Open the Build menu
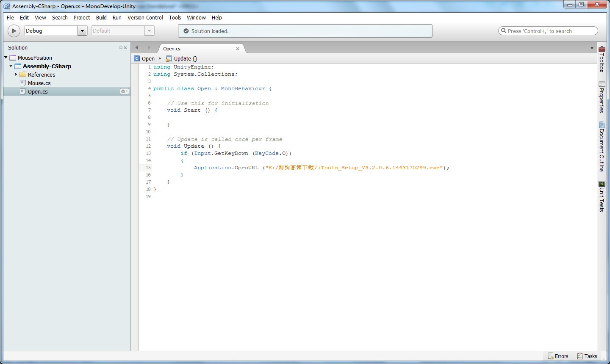610x364 pixels. click(101, 18)
